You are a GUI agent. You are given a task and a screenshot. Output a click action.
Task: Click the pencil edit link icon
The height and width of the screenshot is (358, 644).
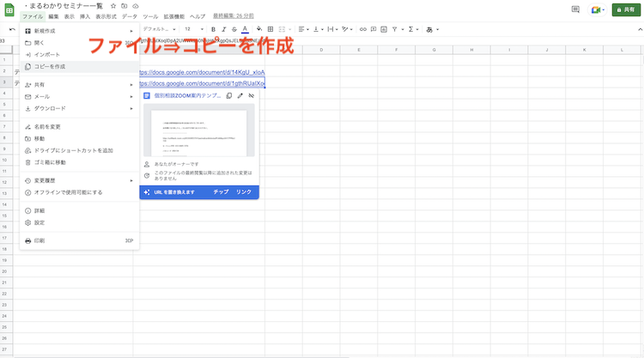click(x=240, y=96)
